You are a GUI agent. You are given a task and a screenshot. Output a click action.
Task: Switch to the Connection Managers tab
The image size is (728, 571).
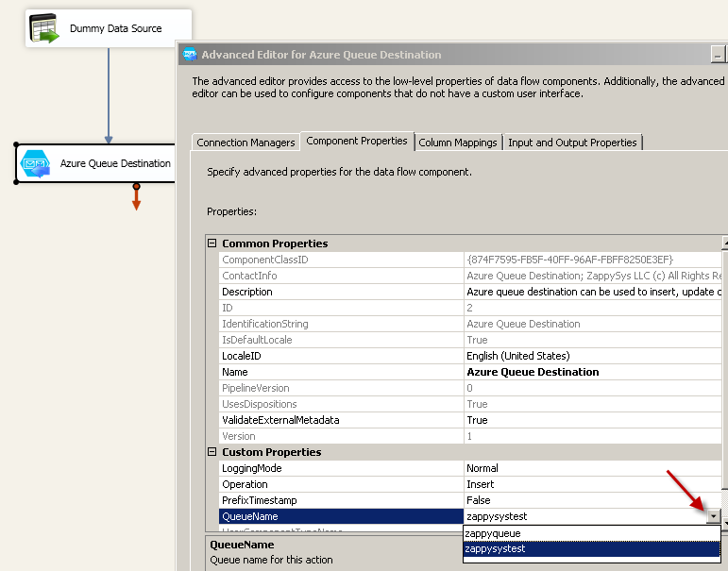pos(245,143)
